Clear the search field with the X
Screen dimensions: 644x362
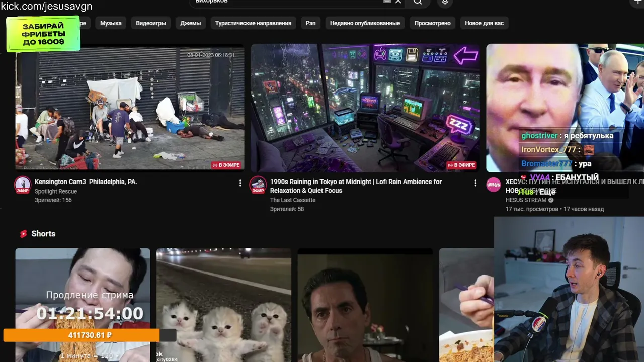(x=398, y=2)
